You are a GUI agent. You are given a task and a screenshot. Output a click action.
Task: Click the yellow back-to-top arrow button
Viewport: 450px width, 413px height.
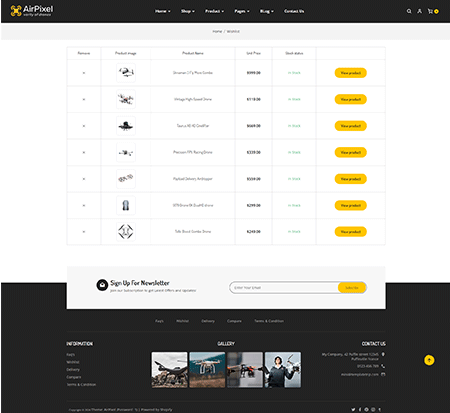(x=429, y=360)
